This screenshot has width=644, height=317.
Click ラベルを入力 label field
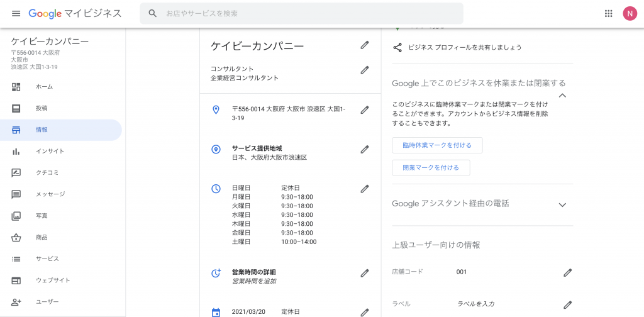click(x=475, y=304)
